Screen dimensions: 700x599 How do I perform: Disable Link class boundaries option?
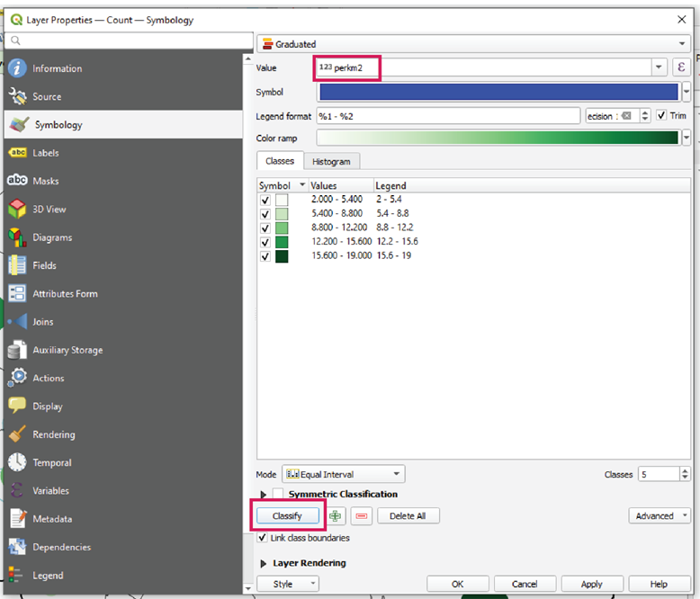tap(263, 538)
